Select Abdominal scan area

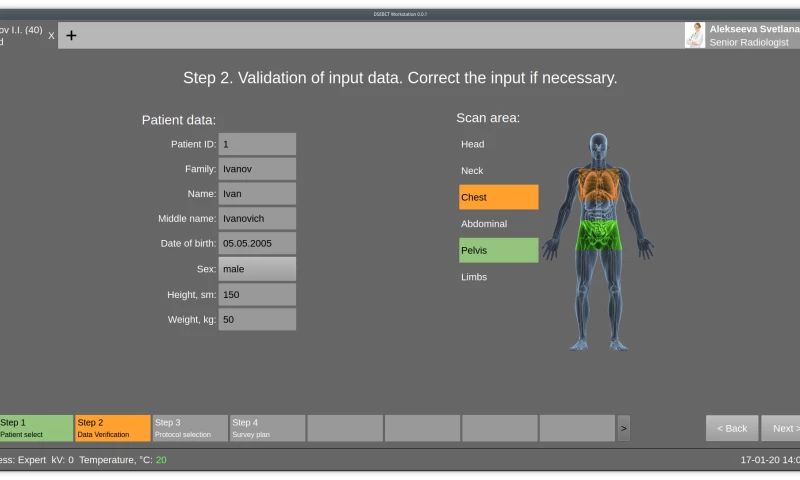tap(498, 224)
